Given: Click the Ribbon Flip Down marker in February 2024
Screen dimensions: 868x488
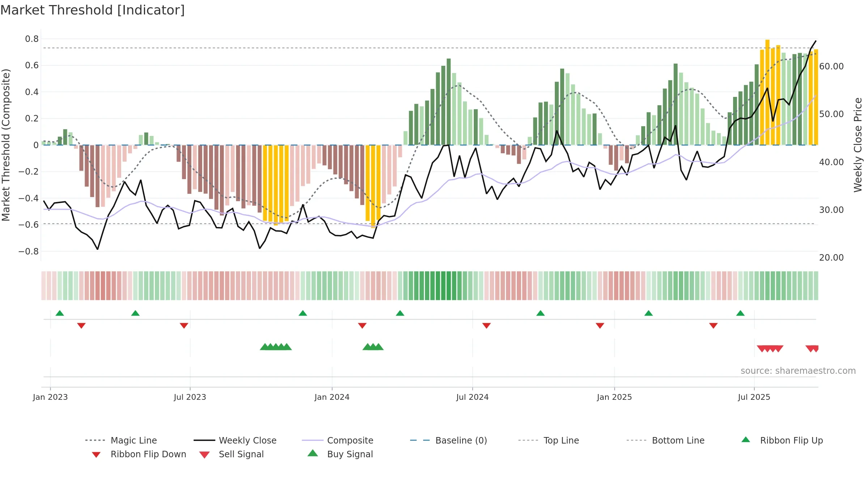Looking at the screenshot, I should [x=362, y=326].
